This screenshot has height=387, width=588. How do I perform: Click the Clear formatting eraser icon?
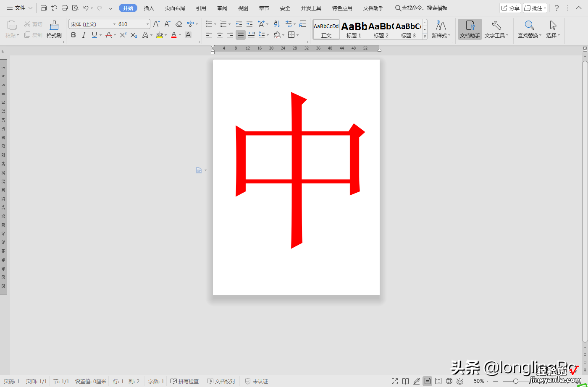click(179, 24)
